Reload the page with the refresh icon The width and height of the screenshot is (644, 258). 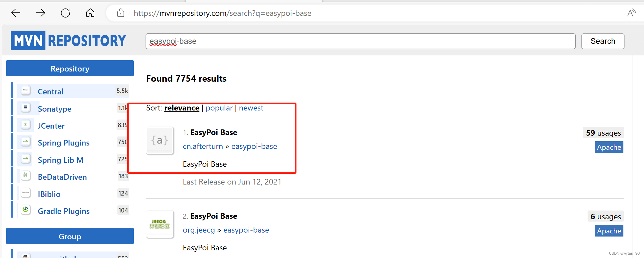coord(65,13)
